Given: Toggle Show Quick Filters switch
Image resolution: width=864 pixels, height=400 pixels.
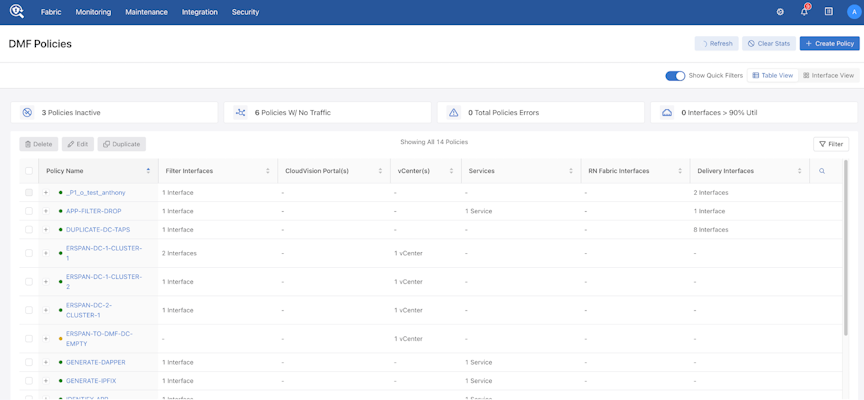Looking at the screenshot, I should 675,75.
